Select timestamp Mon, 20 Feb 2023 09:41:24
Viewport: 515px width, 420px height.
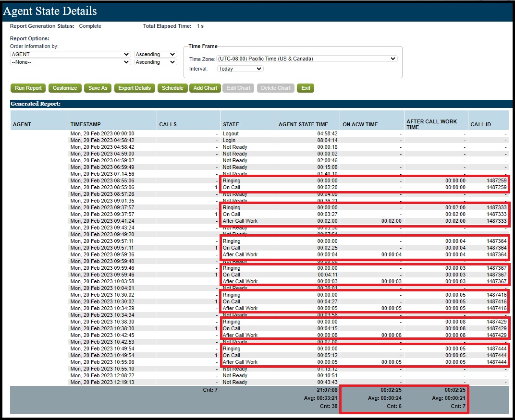coord(102,221)
